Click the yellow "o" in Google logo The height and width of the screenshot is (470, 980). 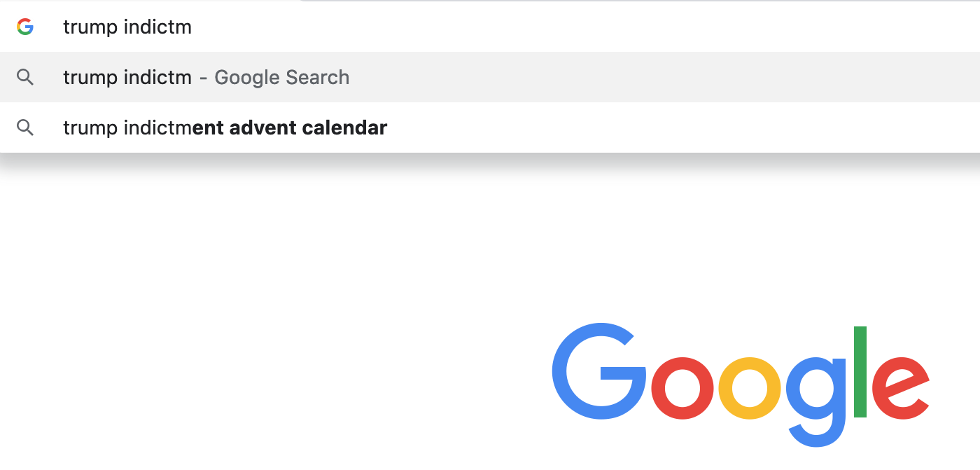click(750, 388)
